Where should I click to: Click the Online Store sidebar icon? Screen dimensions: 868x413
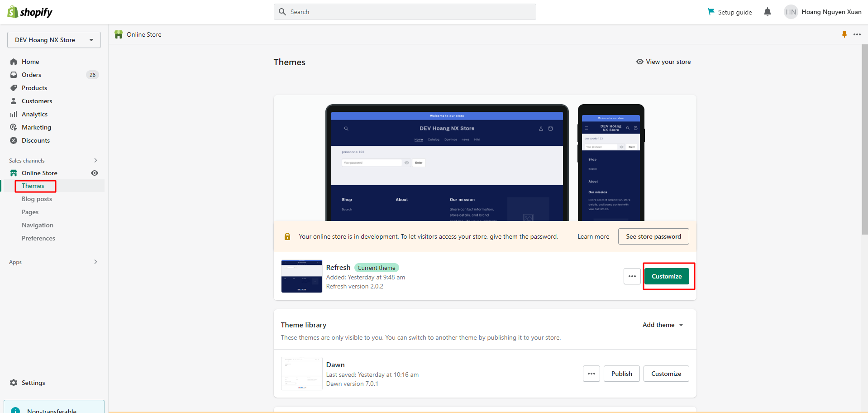[14, 173]
